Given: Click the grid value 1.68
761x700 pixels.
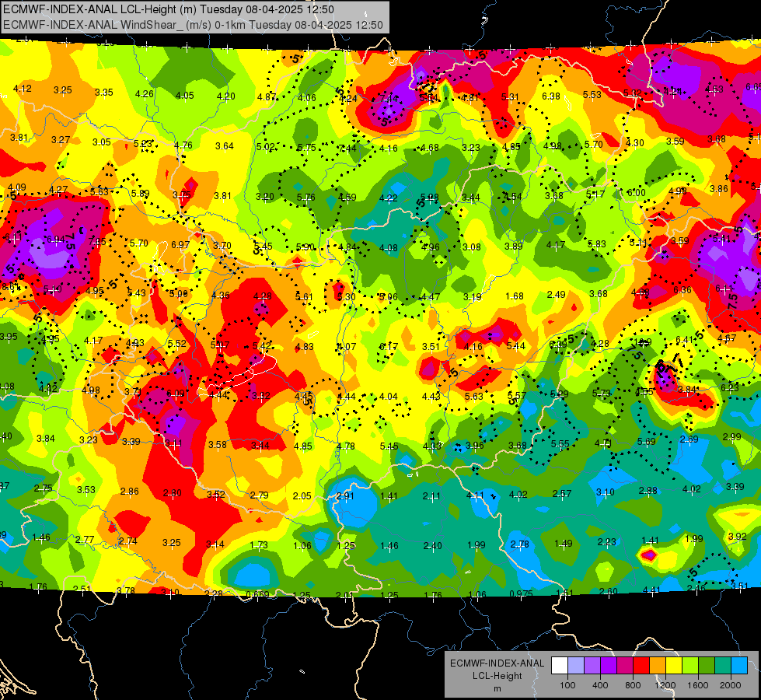Looking at the screenshot, I should (514, 296).
